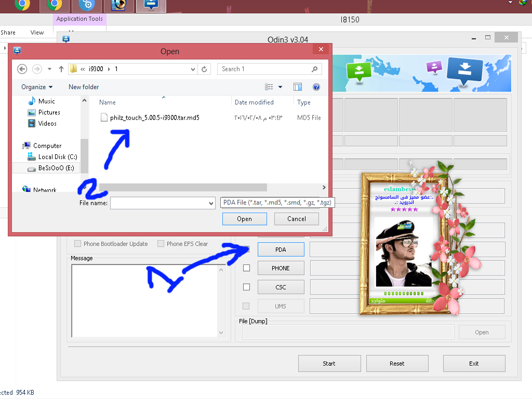Sort by the Type column header
The width and height of the screenshot is (532, 399).
click(303, 102)
